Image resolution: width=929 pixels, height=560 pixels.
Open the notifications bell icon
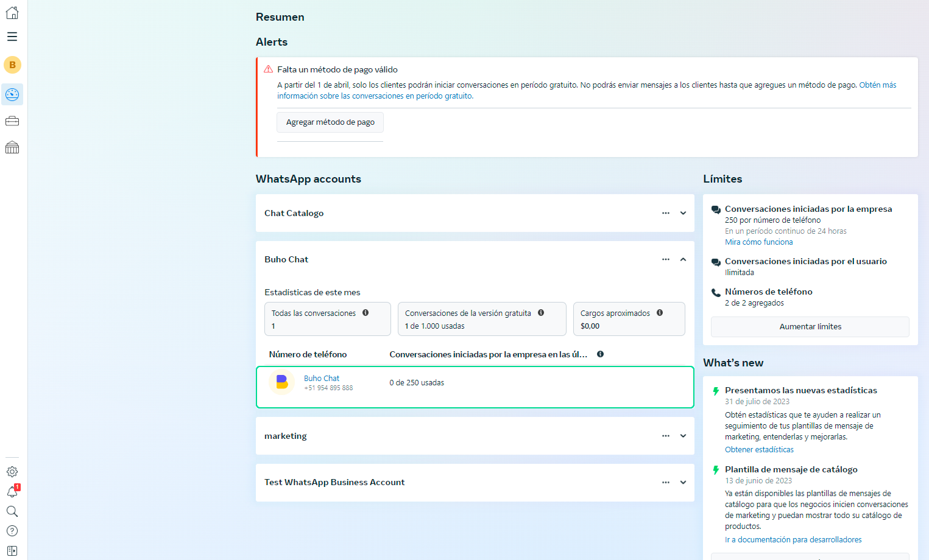[x=12, y=492]
